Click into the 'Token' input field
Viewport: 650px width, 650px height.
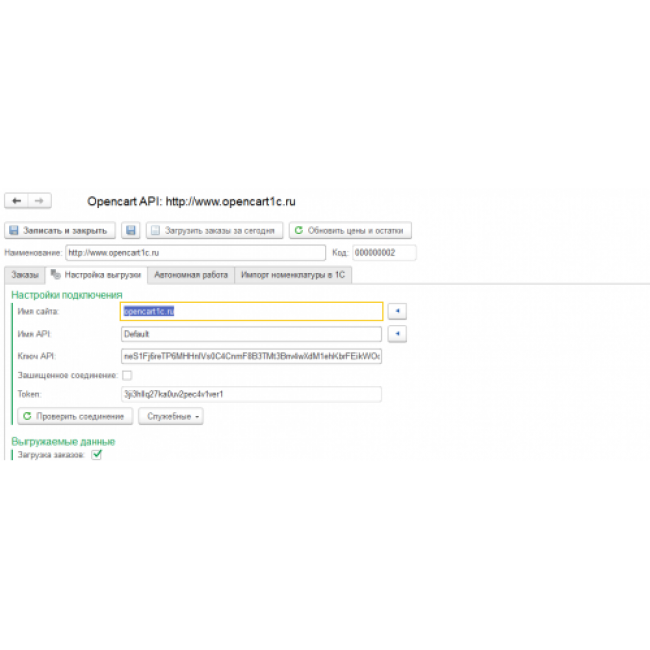pos(250,394)
